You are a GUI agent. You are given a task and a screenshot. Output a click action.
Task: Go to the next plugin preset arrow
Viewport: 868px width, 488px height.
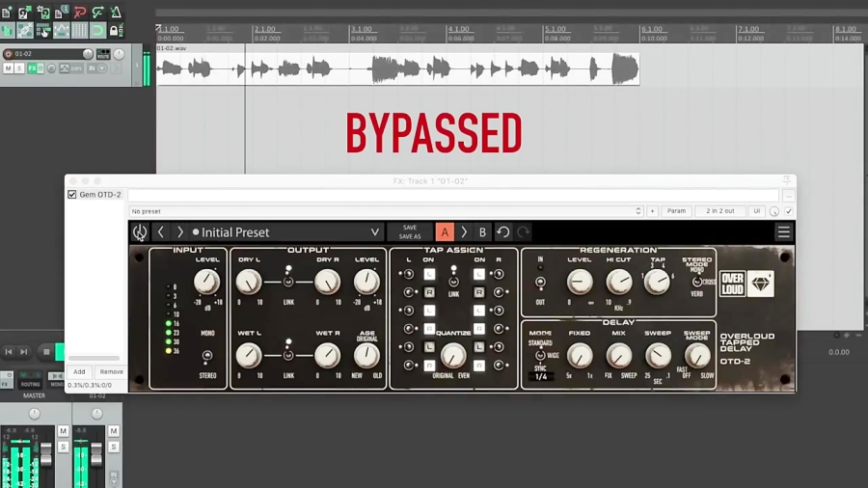[180, 232]
